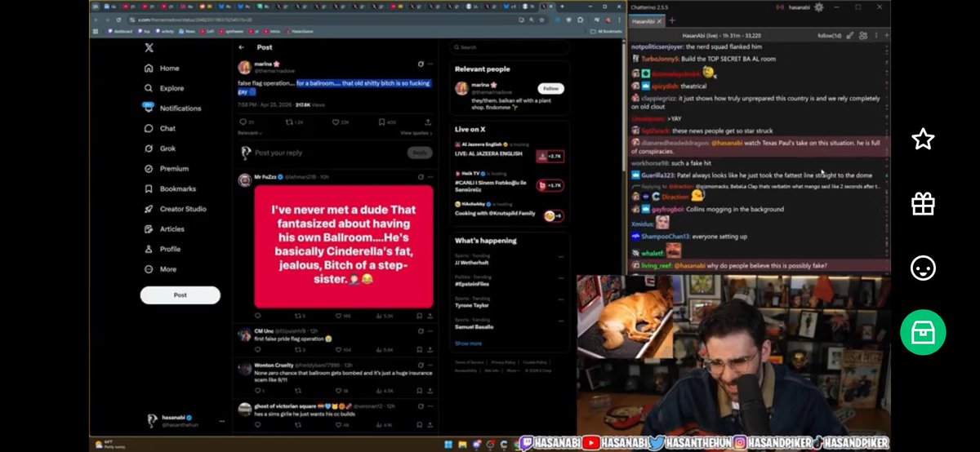Open the three-dot menu on Mr FuZzz's reply
Viewport: 980px width, 452px height.
click(430, 176)
